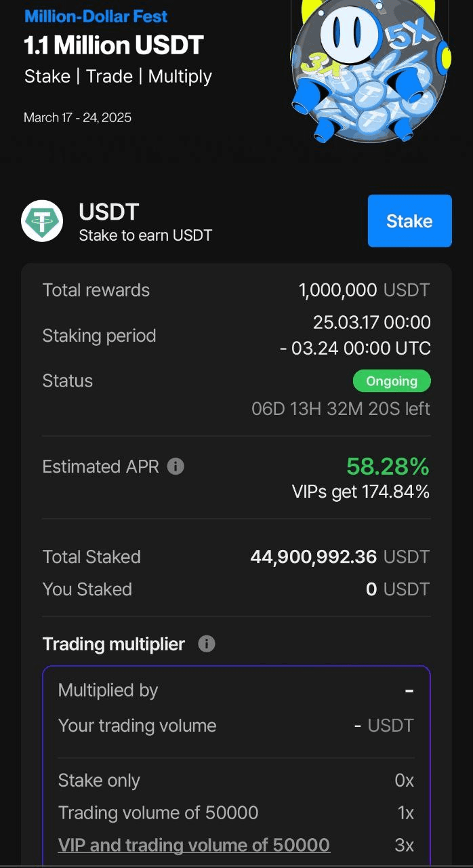This screenshot has height=868, width=473.
Task: Click the 58.28% APR value
Action: click(x=388, y=467)
